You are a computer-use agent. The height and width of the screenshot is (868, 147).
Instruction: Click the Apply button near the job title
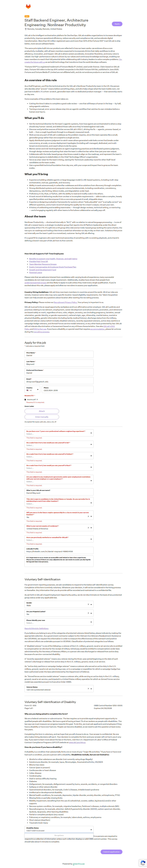click(117, 24)
